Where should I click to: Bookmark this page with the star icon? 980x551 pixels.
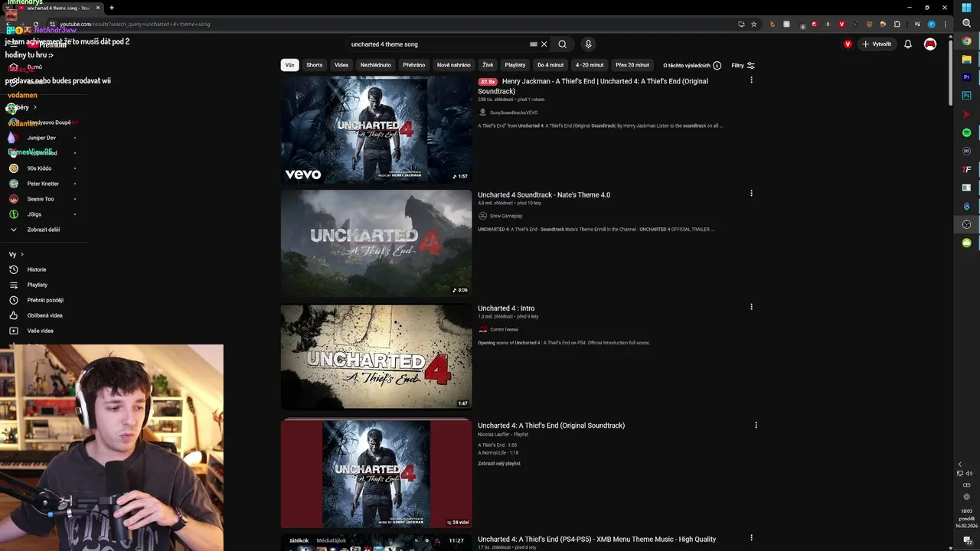[753, 24]
